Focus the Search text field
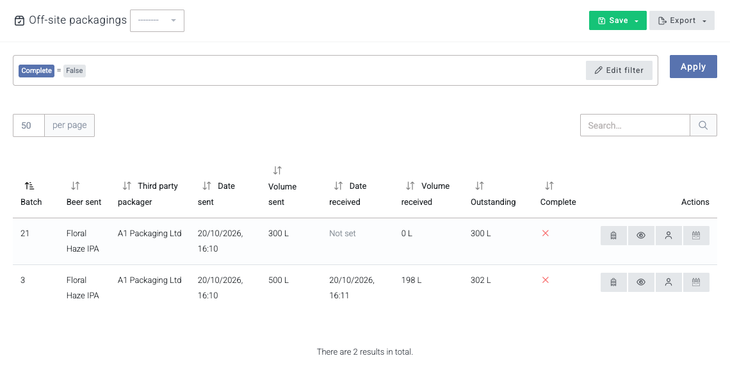Image resolution: width=730 pixels, height=370 pixels. click(x=635, y=125)
